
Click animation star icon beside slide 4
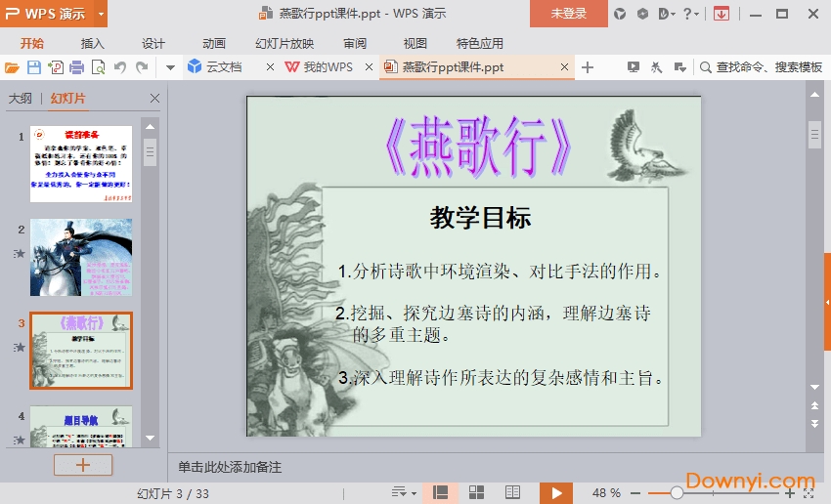[x=20, y=440]
